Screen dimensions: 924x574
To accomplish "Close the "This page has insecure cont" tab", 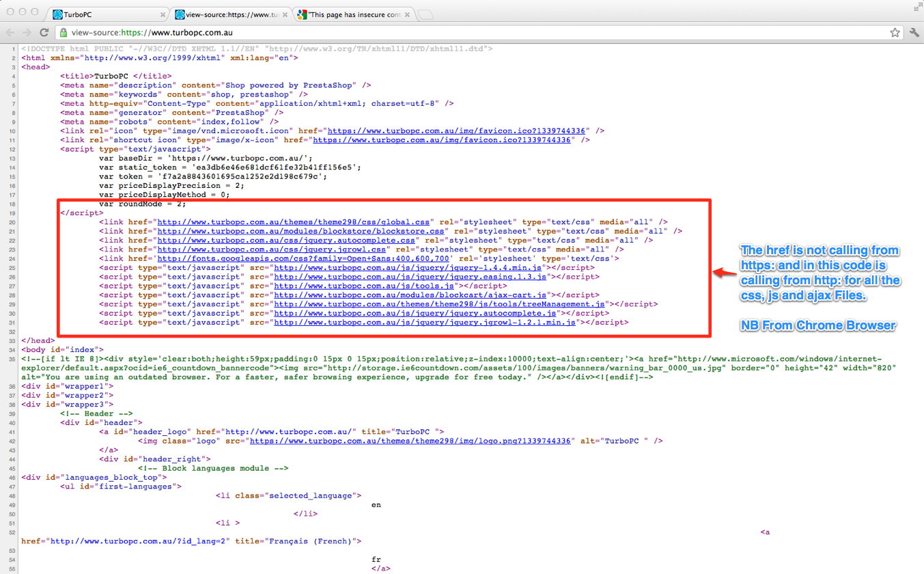I will 406,14.
